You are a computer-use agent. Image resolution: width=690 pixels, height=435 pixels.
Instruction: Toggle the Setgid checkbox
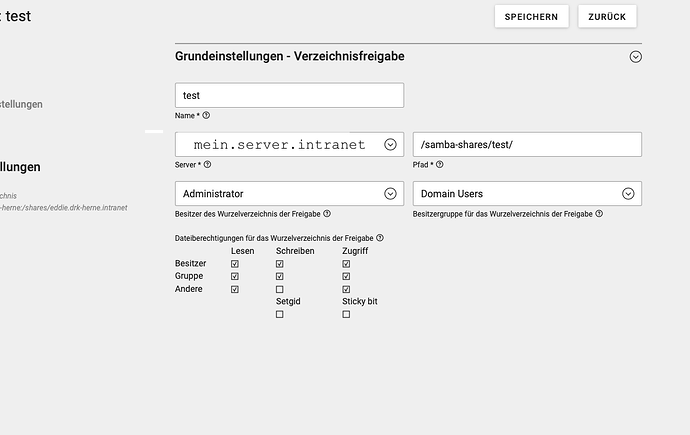click(x=280, y=314)
